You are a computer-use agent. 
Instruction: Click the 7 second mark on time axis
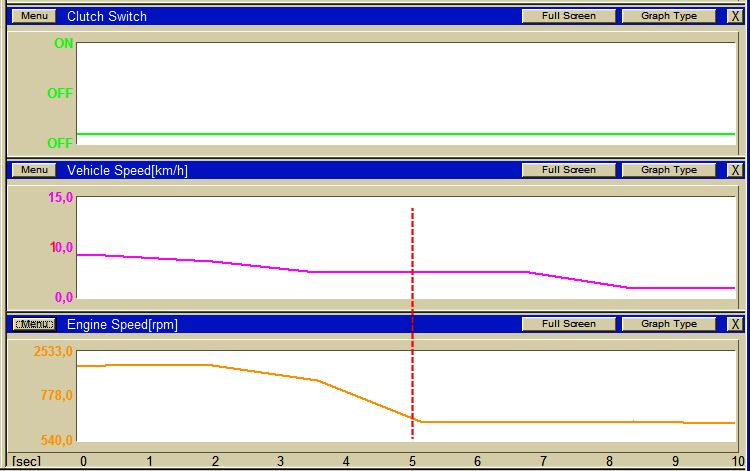pyautogui.click(x=543, y=461)
